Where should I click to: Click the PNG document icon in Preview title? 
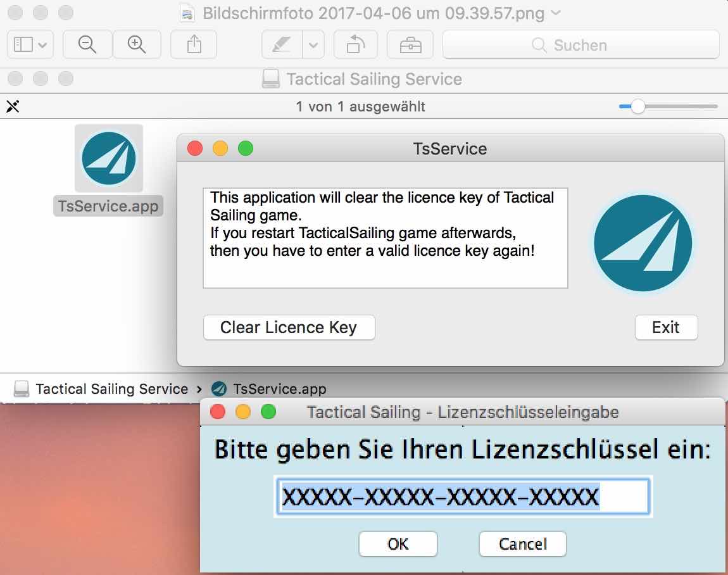pos(187,13)
